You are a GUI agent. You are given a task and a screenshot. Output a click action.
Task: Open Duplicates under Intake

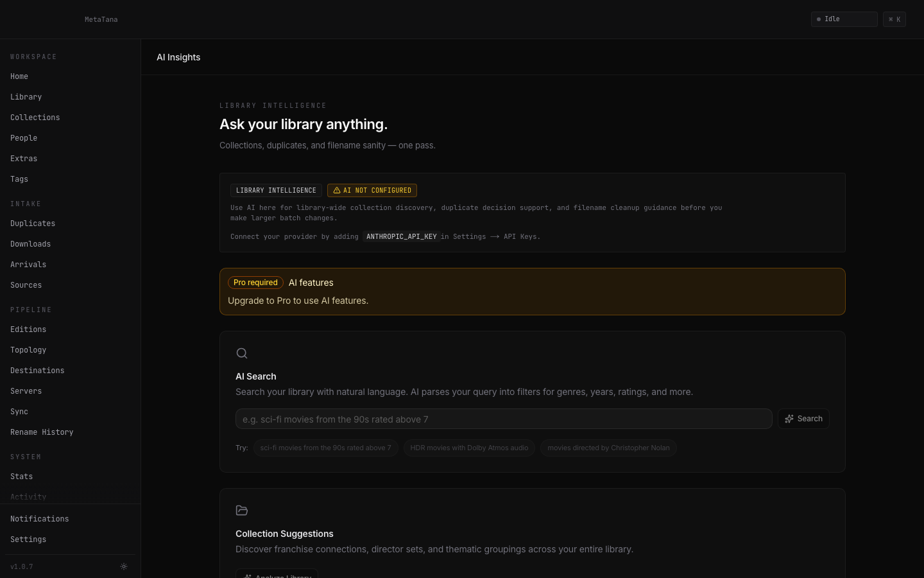33,223
